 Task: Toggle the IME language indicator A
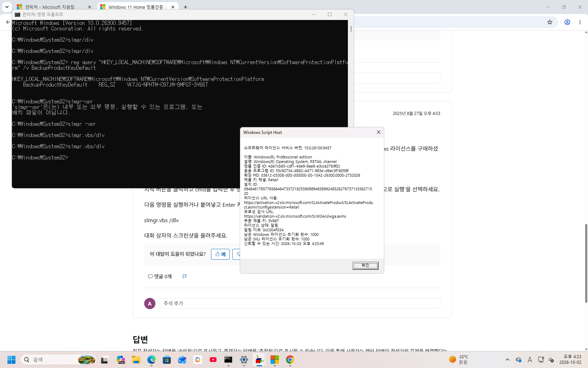click(530, 360)
